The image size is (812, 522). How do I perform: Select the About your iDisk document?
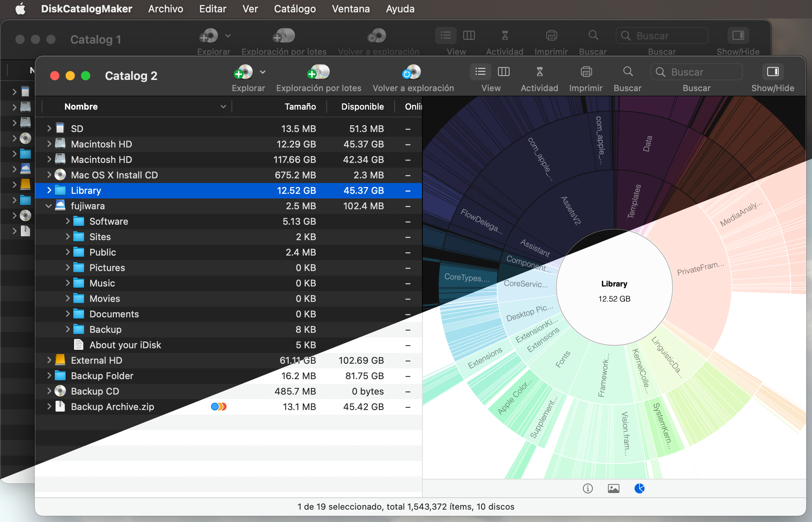tap(125, 345)
